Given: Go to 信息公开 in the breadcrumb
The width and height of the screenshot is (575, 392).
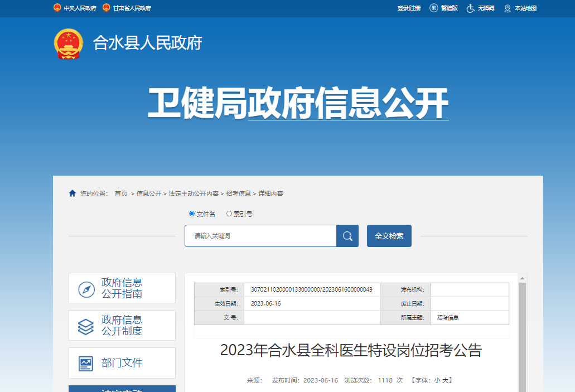Looking at the screenshot, I should pyautogui.click(x=149, y=193).
